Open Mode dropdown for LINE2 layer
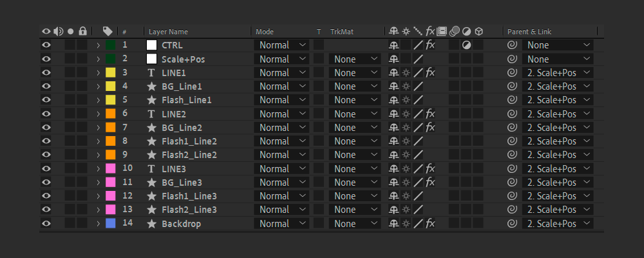This screenshot has height=258, width=644. (x=281, y=114)
